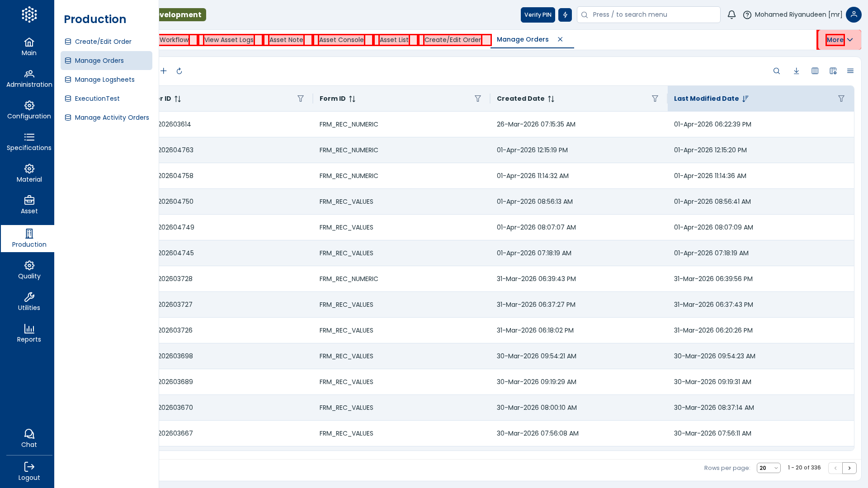Refresh the orders table
The width and height of the screenshot is (868, 488).
click(179, 71)
